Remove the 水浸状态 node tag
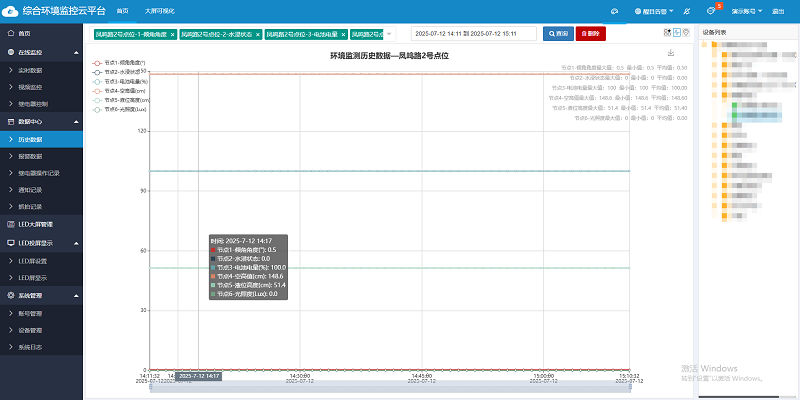 (258, 34)
